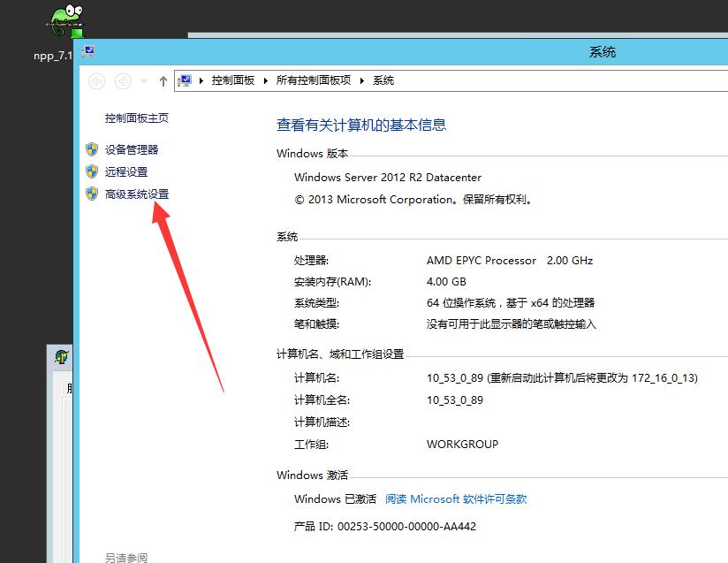Expand the chevron before 所有控制面板项 breadcrumb
Image resolution: width=728 pixels, height=563 pixels.
pyautogui.click(x=267, y=80)
